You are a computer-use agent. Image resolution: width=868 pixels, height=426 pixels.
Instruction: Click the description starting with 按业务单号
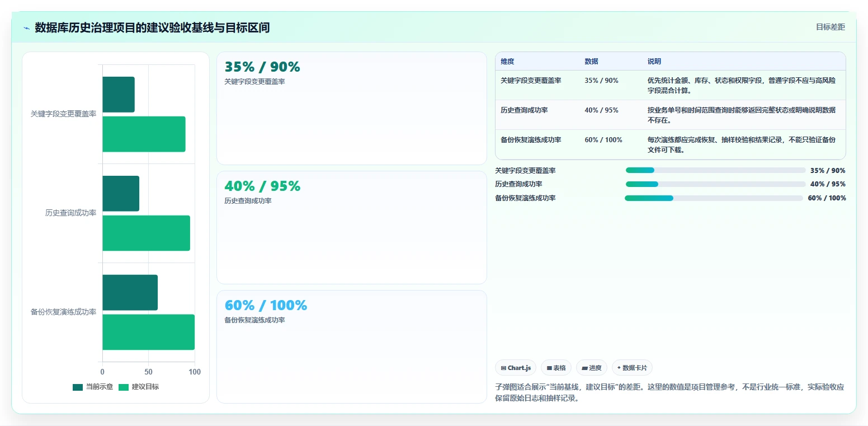coord(742,115)
